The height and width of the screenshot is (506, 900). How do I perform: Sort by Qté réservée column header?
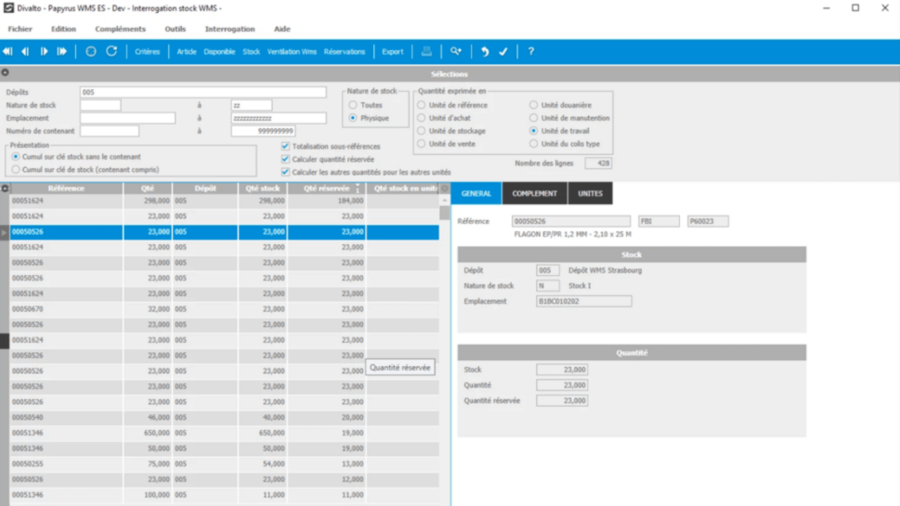point(327,188)
